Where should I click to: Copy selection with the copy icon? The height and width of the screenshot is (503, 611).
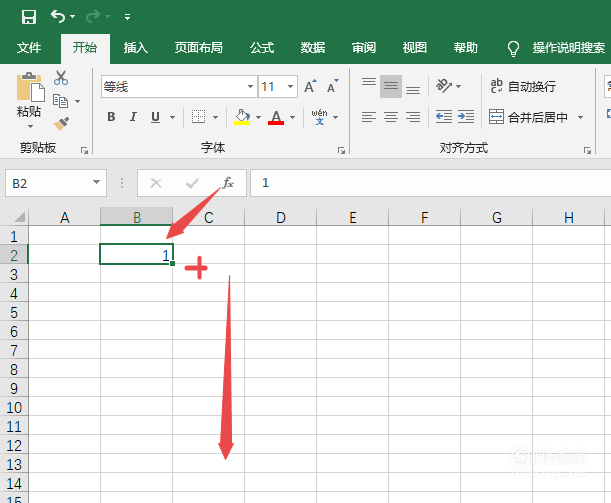(x=60, y=101)
